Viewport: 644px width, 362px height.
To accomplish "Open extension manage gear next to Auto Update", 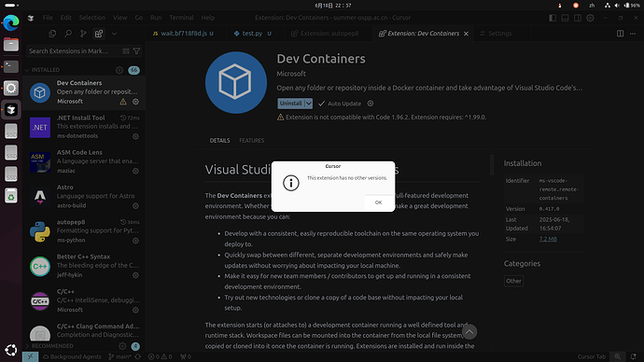I will (x=370, y=104).
